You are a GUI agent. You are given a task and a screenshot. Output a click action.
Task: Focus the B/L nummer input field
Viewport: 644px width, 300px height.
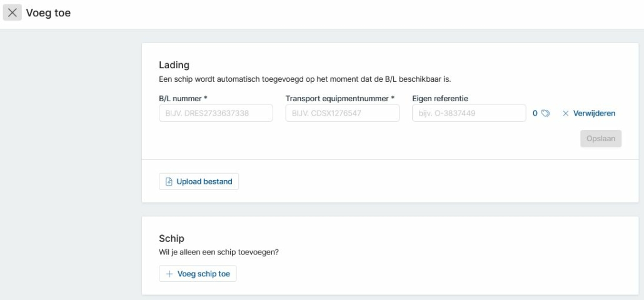pyautogui.click(x=216, y=113)
